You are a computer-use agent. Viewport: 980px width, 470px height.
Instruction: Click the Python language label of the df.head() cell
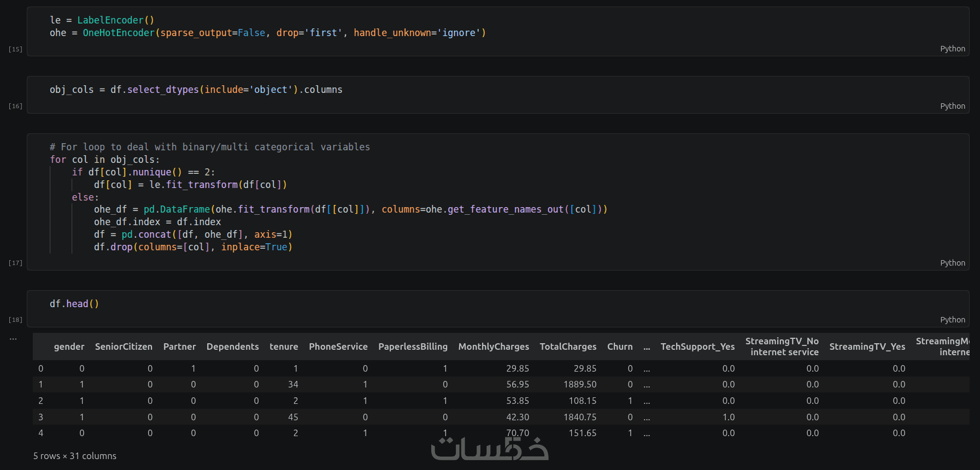[952, 320]
